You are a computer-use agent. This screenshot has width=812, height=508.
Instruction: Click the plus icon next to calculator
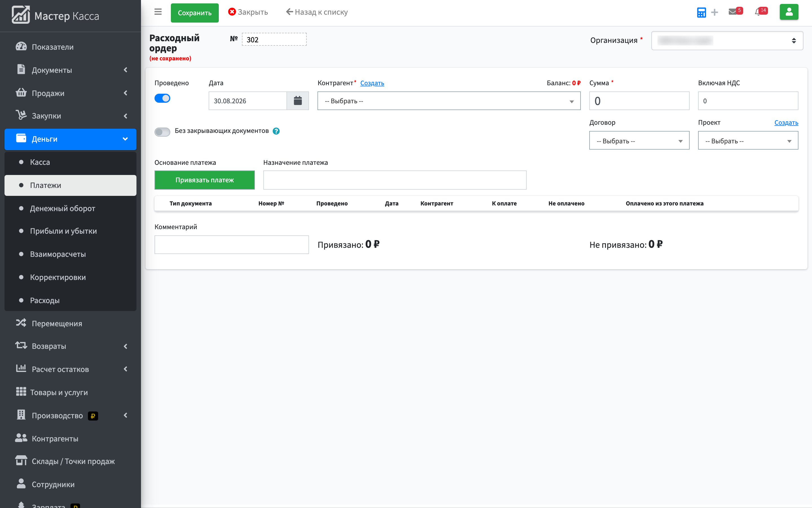pos(714,12)
